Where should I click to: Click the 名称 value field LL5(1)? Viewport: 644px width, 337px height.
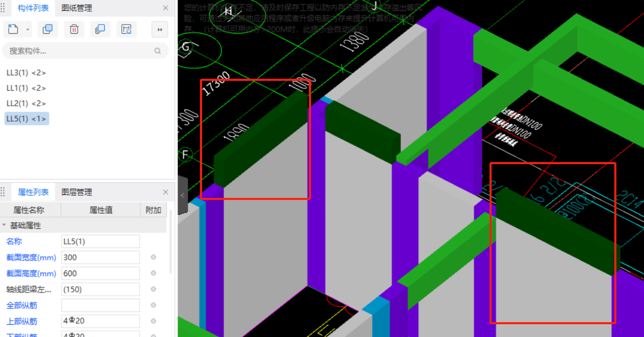[x=101, y=241]
